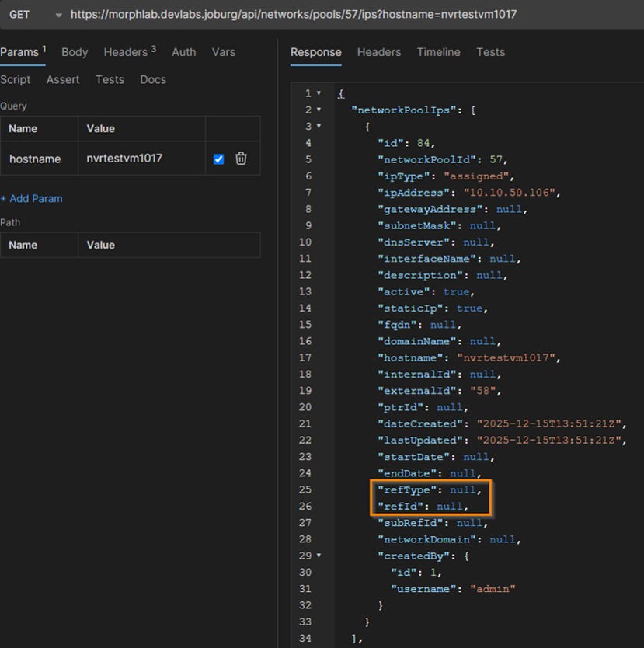Go to the Vars tab
The width and height of the screenshot is (644, 648).
(224, 52)
